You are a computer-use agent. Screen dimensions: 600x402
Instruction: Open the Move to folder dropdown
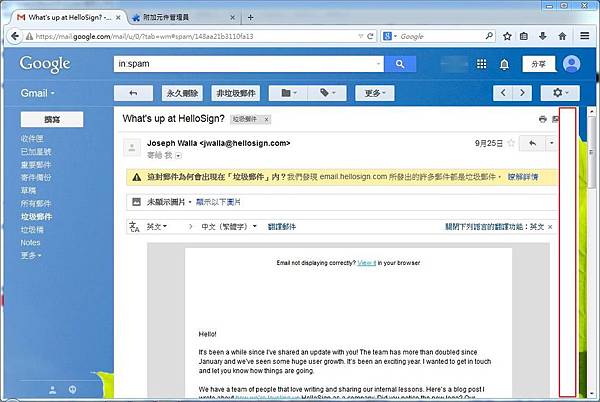[289, 93]
